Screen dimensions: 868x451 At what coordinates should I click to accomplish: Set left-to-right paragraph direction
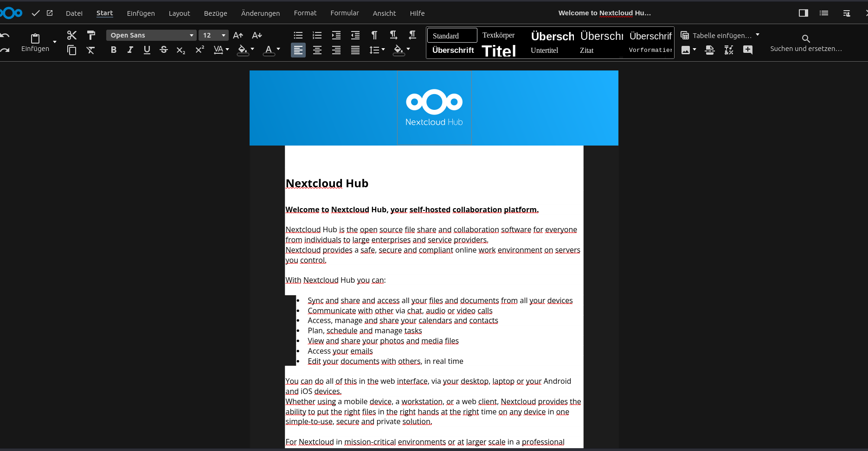(393, 35)
